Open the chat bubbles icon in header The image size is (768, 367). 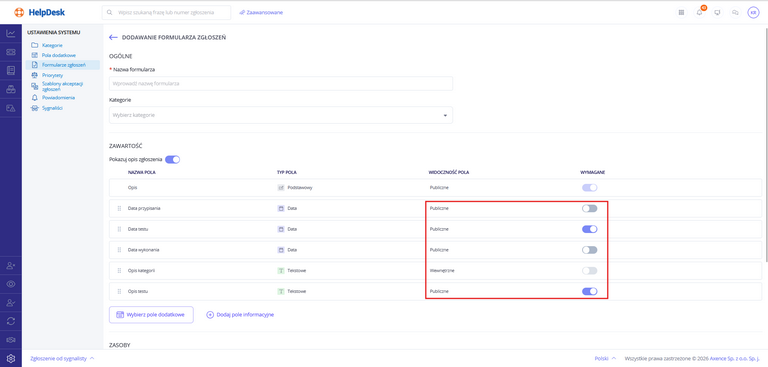(735, 13)
